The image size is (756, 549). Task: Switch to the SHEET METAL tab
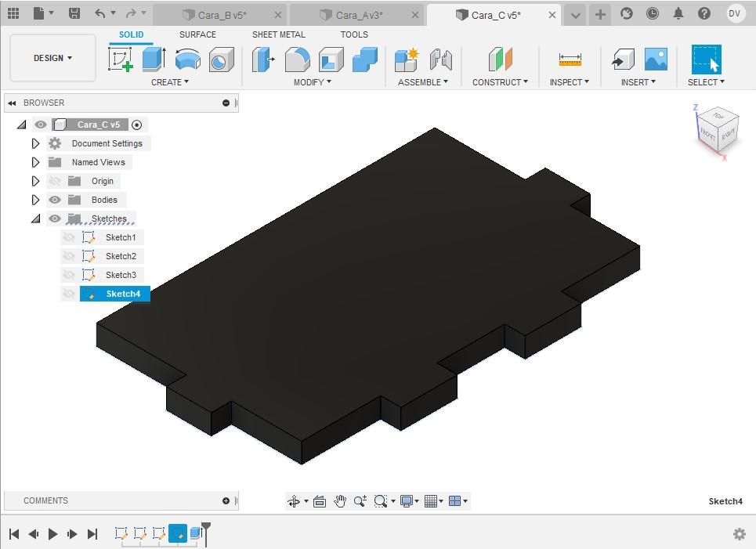click(279, 34)
